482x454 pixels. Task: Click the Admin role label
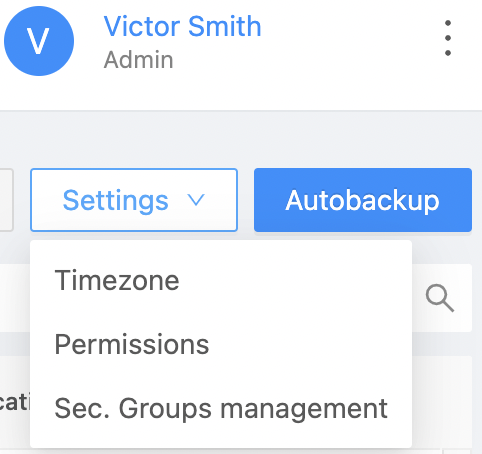(x=138, y=60)
